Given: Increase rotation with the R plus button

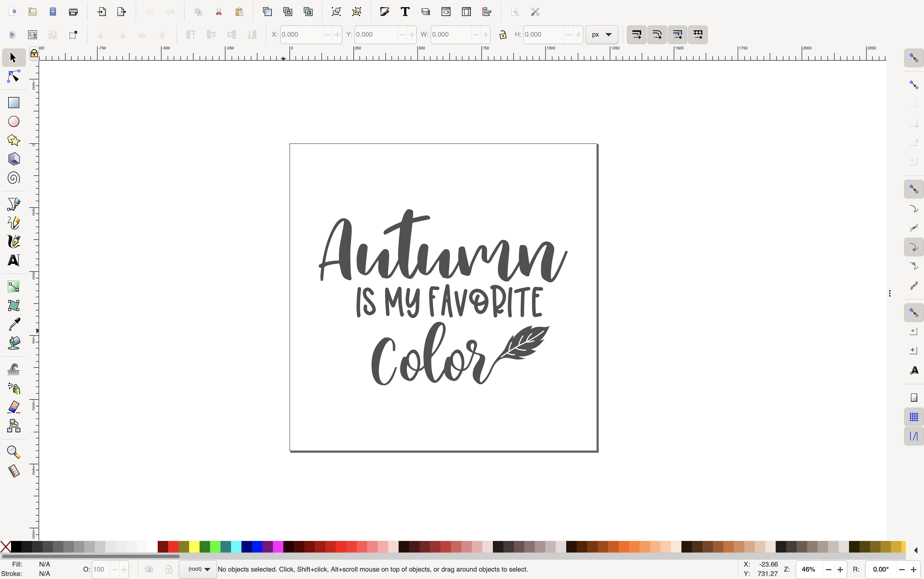Looking at the screenshot, I should (x=914, y=569).
